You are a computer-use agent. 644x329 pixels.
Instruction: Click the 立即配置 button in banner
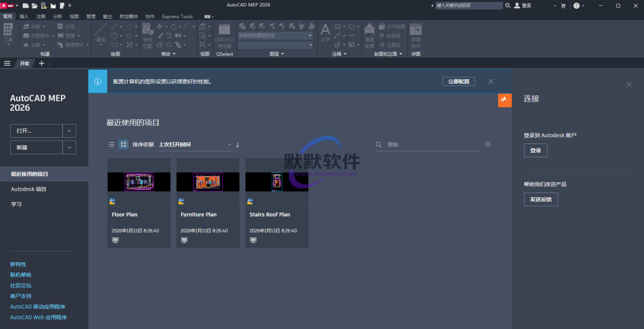pyautogui.click(x=458, y=82)
